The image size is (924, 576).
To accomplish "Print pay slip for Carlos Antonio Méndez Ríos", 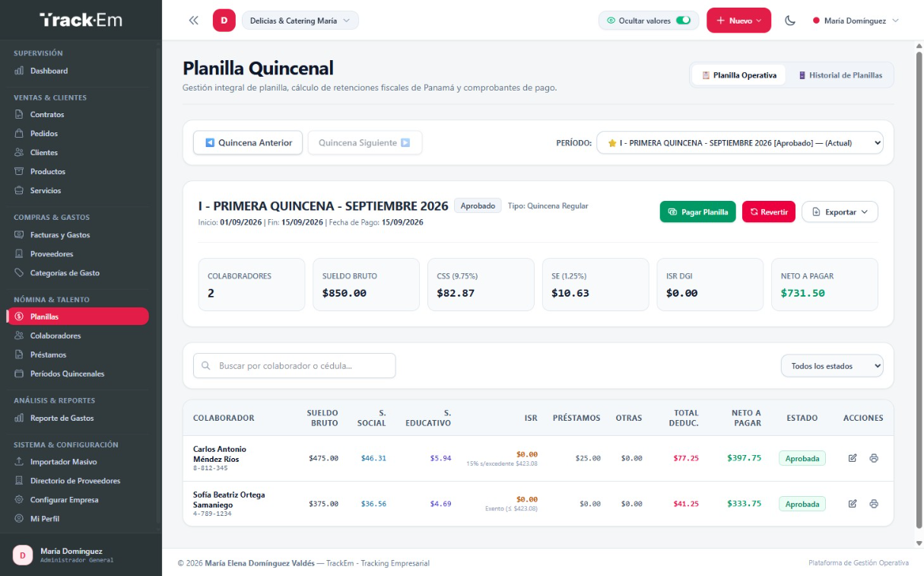I will pyautogui.click(x=874, y=458).
